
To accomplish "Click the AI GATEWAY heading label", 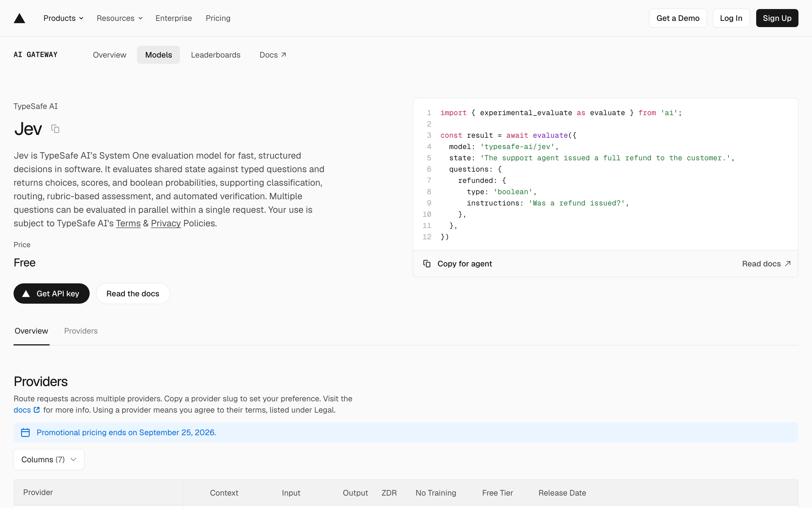I will [x=36, y=55].
